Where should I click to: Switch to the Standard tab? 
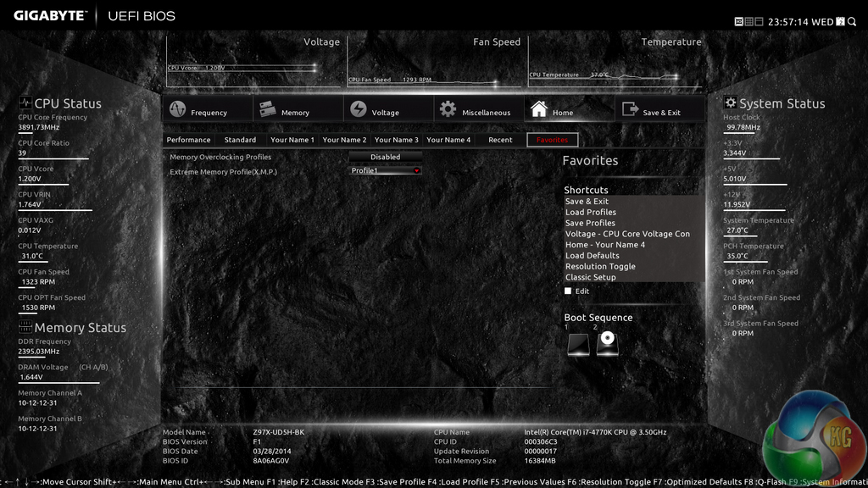[x=240, y=140]
